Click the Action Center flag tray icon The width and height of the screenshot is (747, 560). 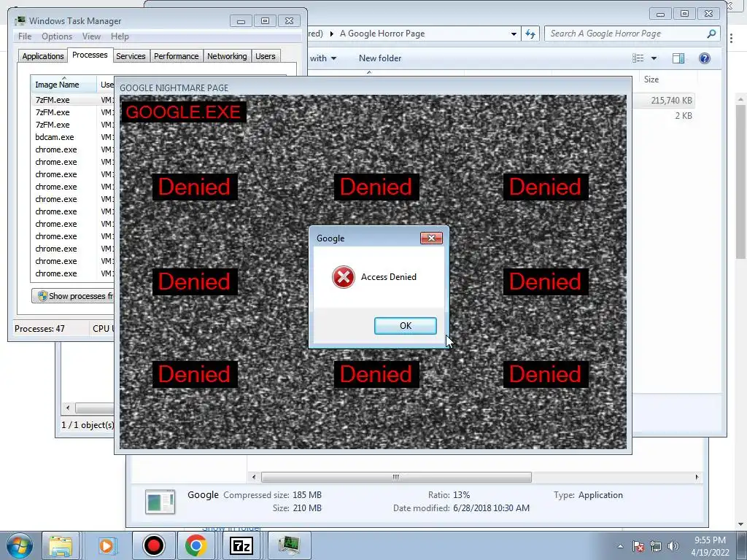click(638, 546)
